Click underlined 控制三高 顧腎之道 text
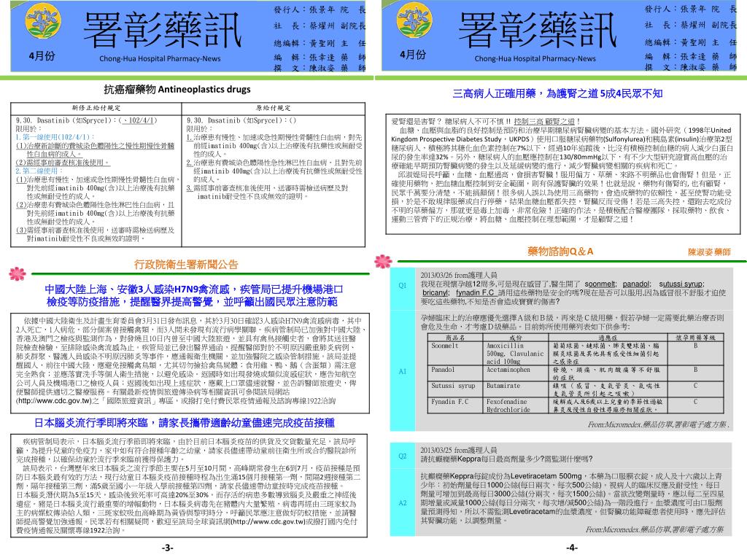The width and height of the screenshot is (747, 560). tap(544, 122)
